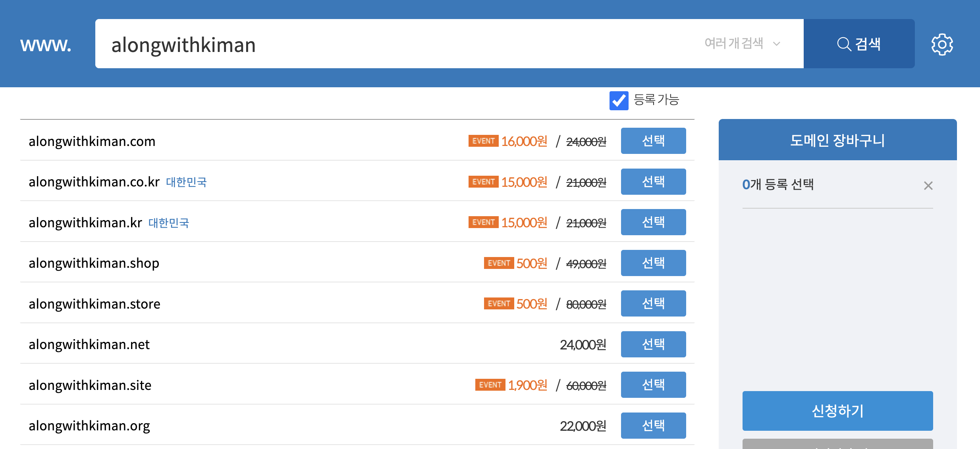Click the EVENT badge for .com
This screenshot has height=449, width=980.
click(483, 141)
